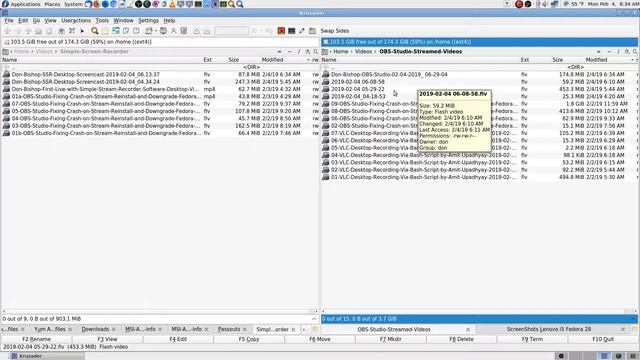Click the F2 Rename button

pos(36,339)
